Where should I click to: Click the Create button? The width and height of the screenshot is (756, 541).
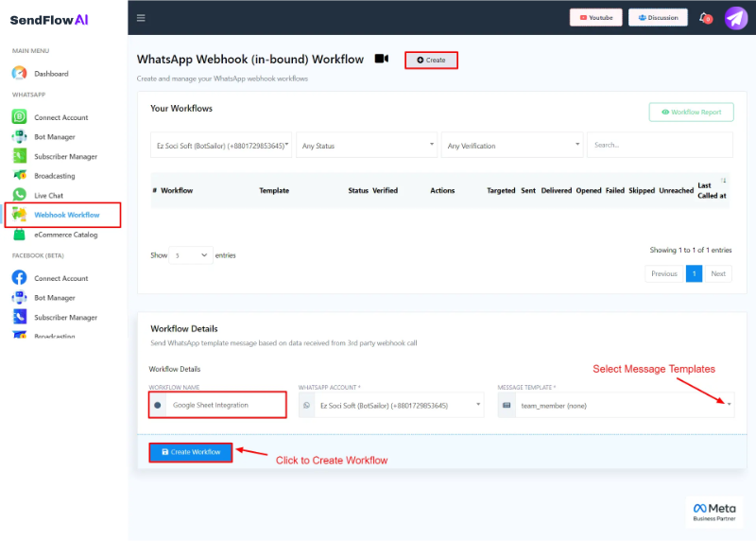point(431,60)
